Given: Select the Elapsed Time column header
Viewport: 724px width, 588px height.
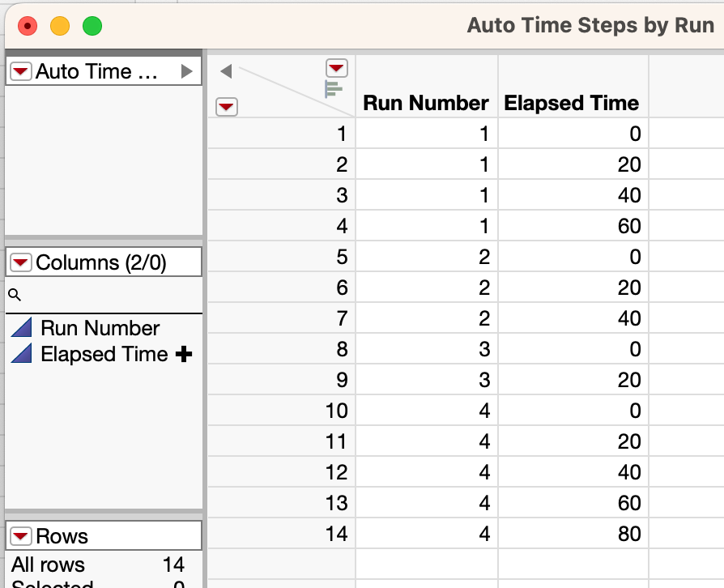Looking at the screenshot, I should (572, 103).
